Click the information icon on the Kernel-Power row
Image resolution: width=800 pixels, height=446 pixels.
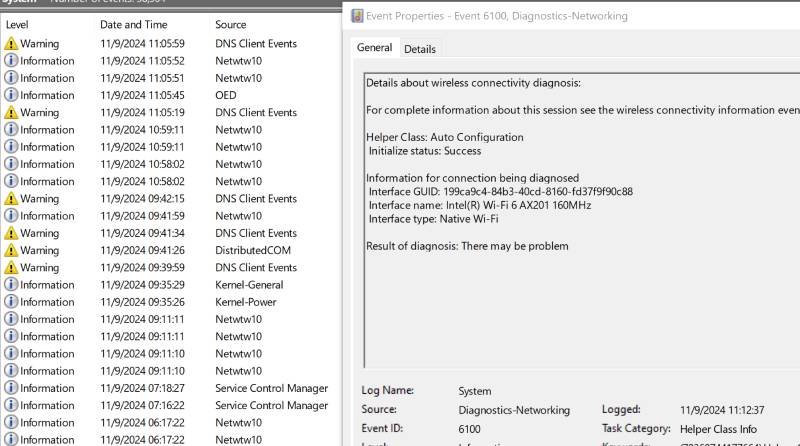[x=11, y=302]
